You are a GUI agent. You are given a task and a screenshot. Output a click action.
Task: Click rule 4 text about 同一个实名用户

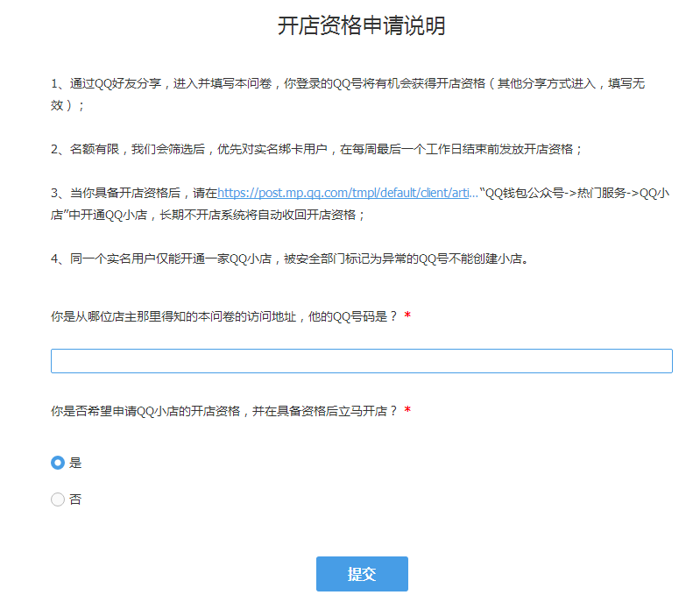290,259
